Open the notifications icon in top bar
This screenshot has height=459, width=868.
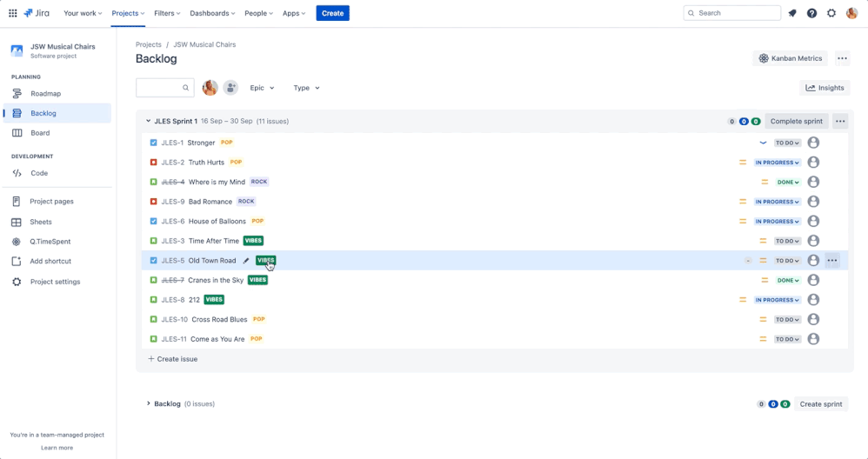point(792,13)
